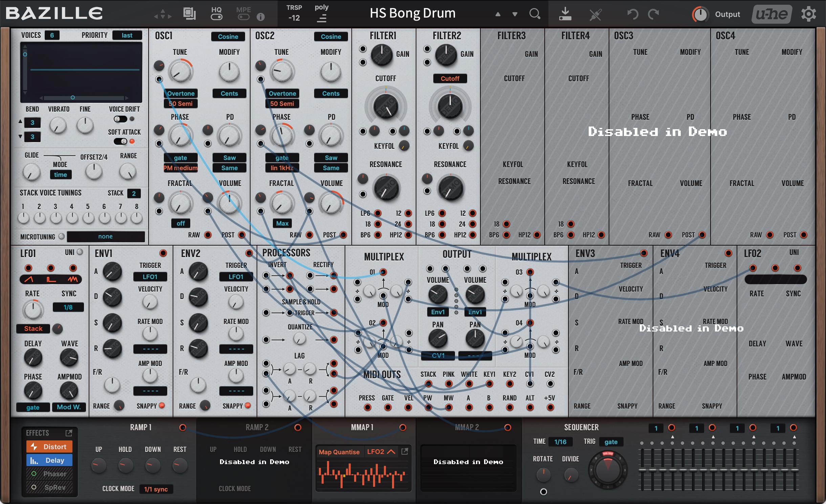Select the Phaser effect tab

49,474
